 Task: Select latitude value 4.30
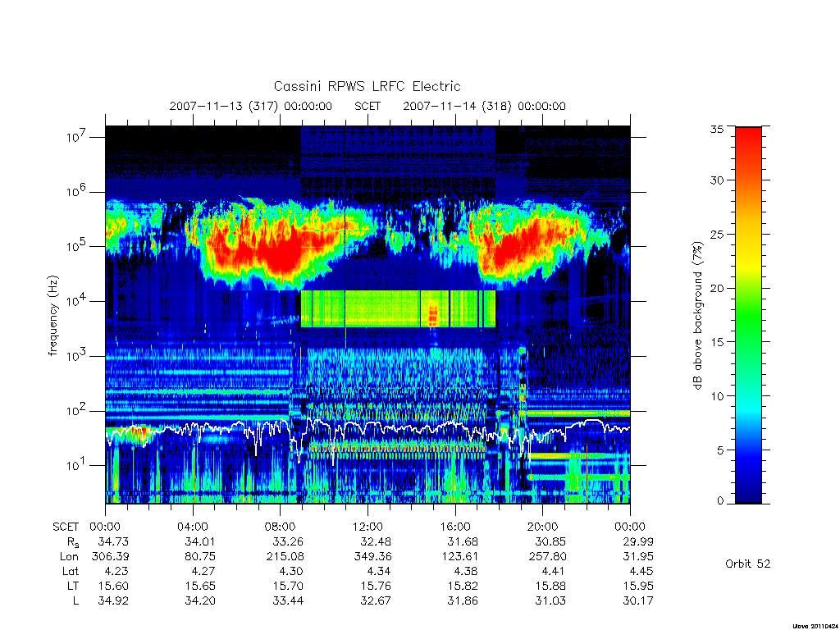291,571
